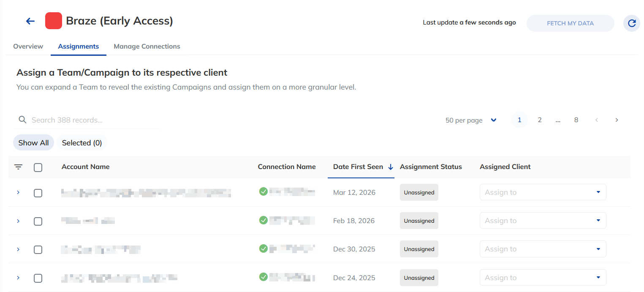The image size is (644, 292).
Task: Click the date Dec 30, 2025
Action: click(x=354, y=249)
